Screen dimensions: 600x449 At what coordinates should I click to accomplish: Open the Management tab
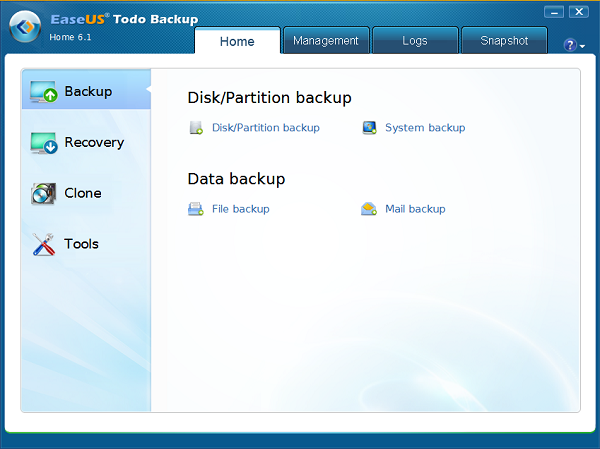(326, 41)
